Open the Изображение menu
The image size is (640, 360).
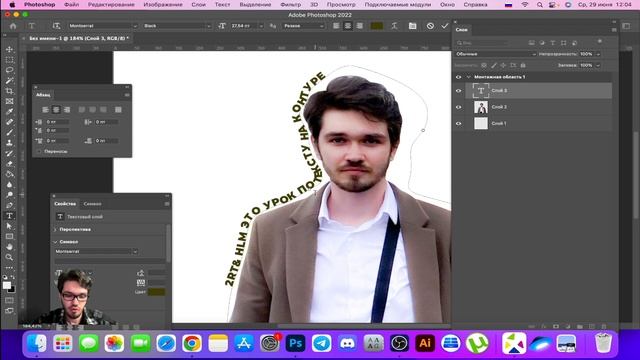[x=163, y=4]
